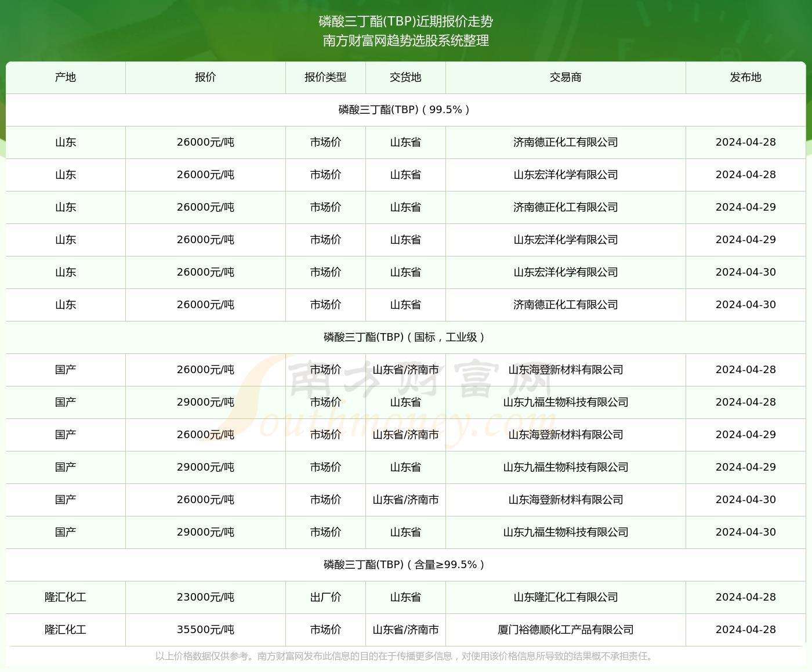Click the 报价 column header
The image size is (812, 672).
click(205, 77)
